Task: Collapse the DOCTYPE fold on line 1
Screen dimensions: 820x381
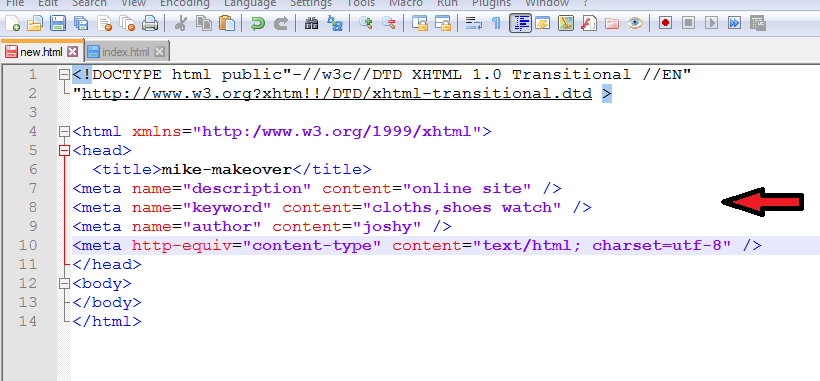Action: 64,75
